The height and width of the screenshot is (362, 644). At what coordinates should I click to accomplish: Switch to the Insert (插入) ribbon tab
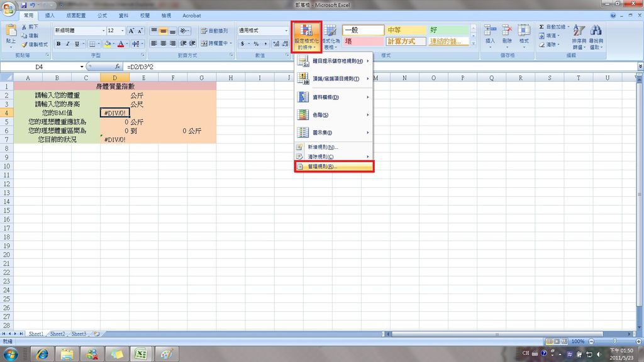(x=50, y=16)
